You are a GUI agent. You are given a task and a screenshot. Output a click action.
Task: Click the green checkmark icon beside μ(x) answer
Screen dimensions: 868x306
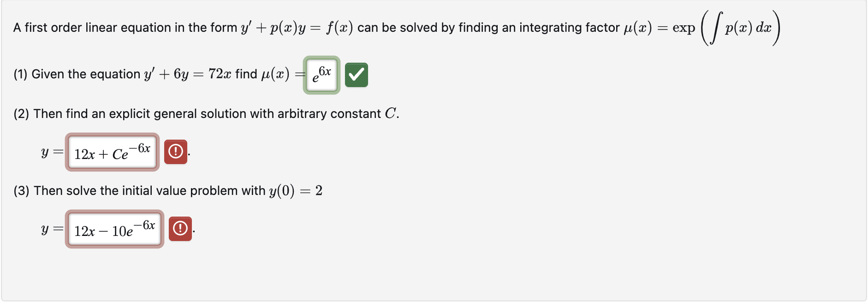[357, 74]
